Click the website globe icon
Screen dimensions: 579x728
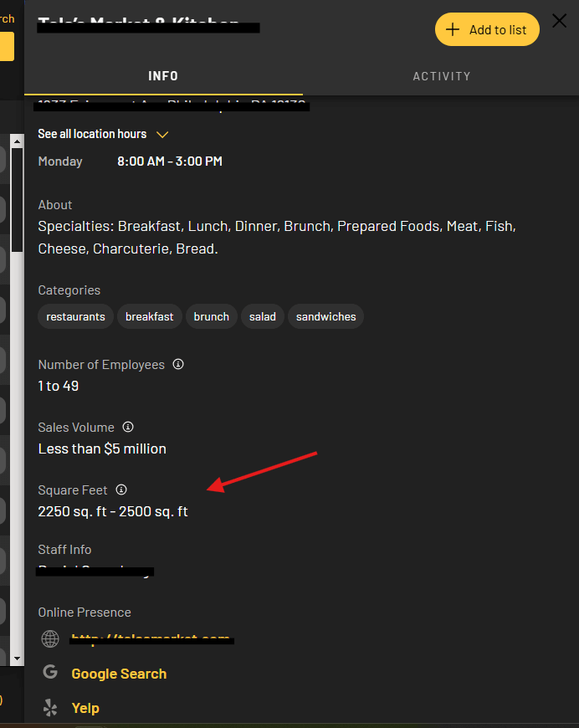(x=50, y=639)
